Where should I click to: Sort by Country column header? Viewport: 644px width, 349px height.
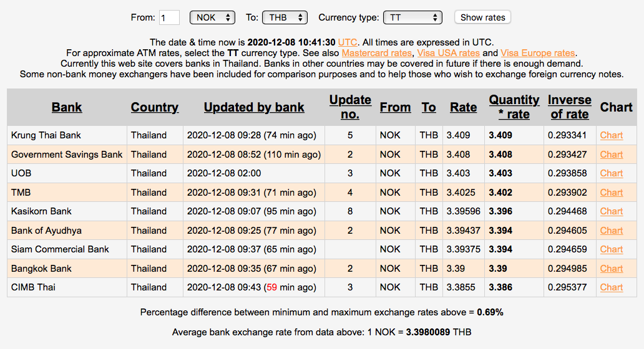pos(155,107)
